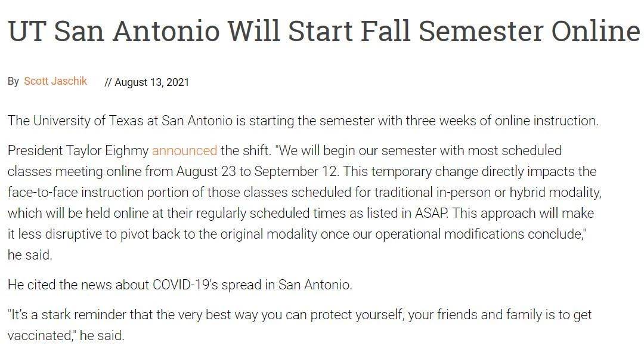Click 'he said.' ending the long quote

click(x=30, y=255)
